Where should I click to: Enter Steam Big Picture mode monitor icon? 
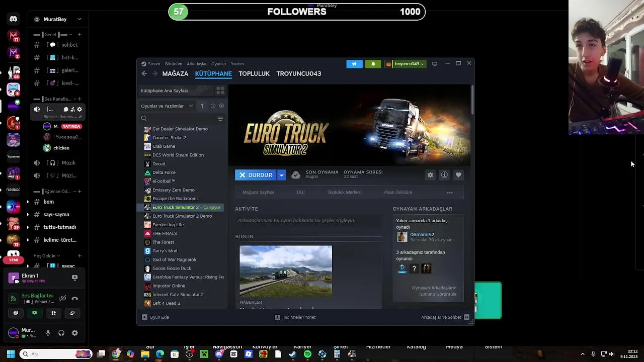(x=435, y=64)
